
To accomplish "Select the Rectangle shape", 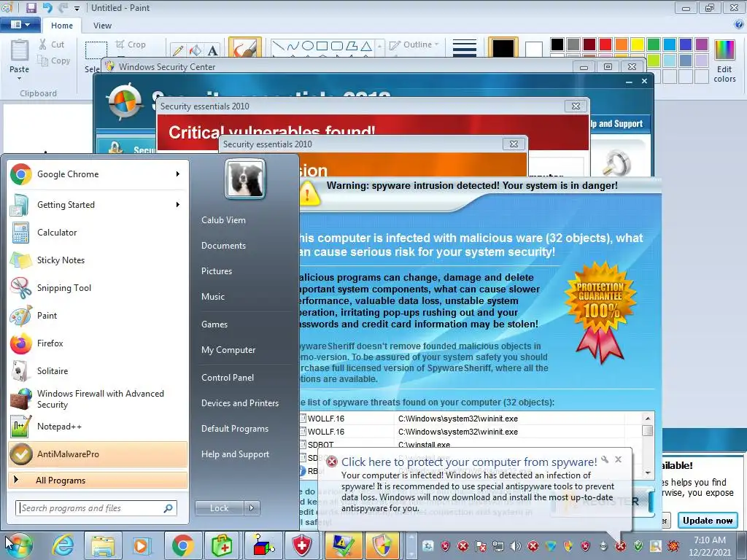I will (322, 46).
